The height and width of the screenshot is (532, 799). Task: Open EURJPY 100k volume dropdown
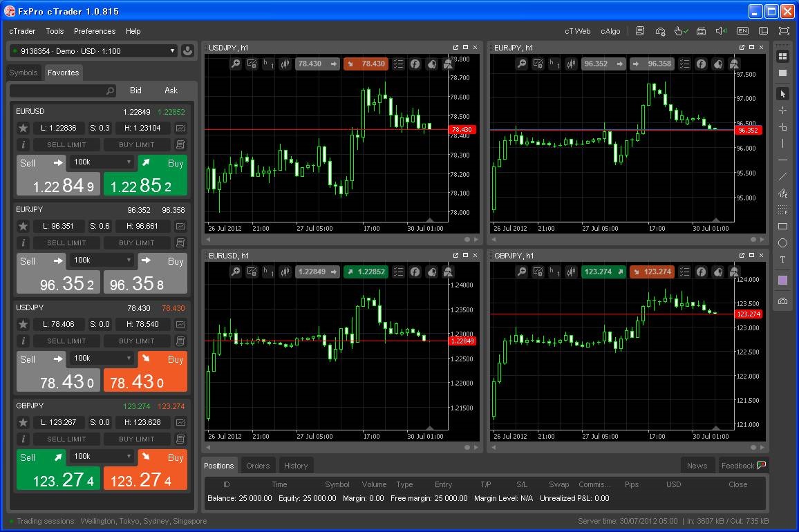click(102, 260)
